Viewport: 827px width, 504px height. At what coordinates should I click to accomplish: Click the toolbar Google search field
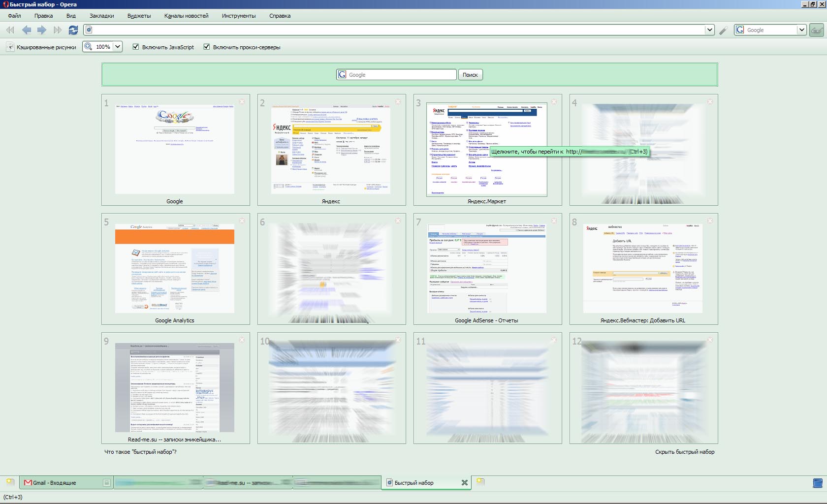coord(770,30)
